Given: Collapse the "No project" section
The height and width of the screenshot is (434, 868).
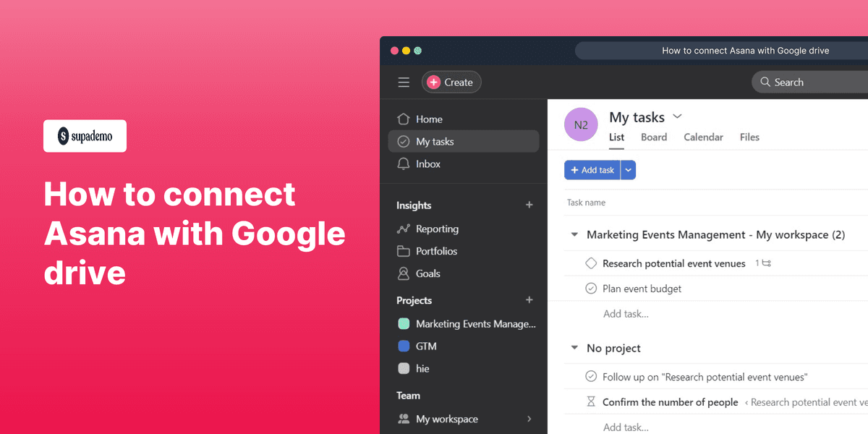Looking at the screenshot, I should [574, 348].
